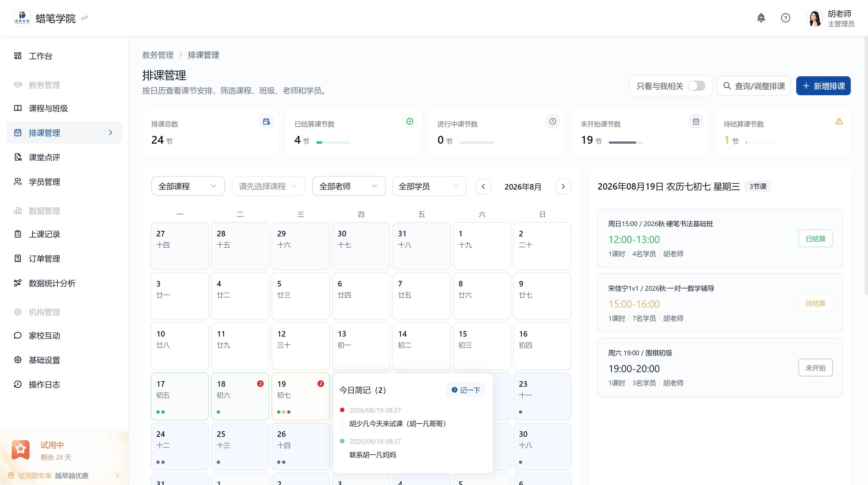This screenshot has height=485, width=868.
Task: Open 课程与班级 in the sidebar
Action: (x=64, y=108)
